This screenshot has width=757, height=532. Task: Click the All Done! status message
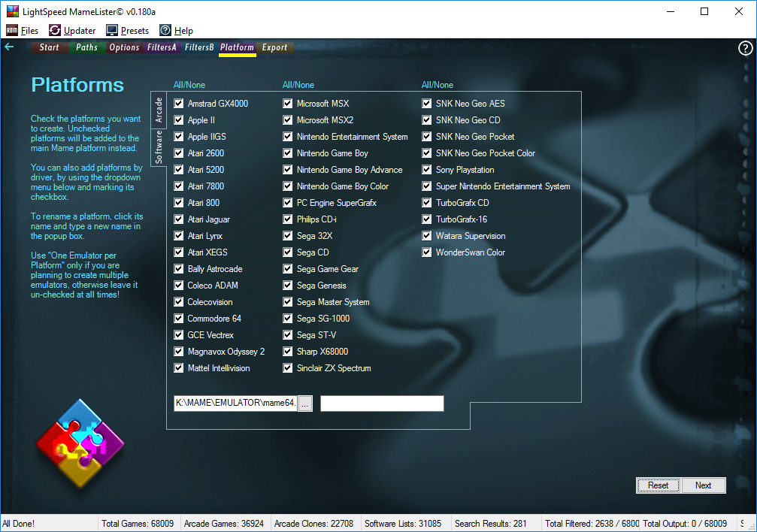(18, 524)
